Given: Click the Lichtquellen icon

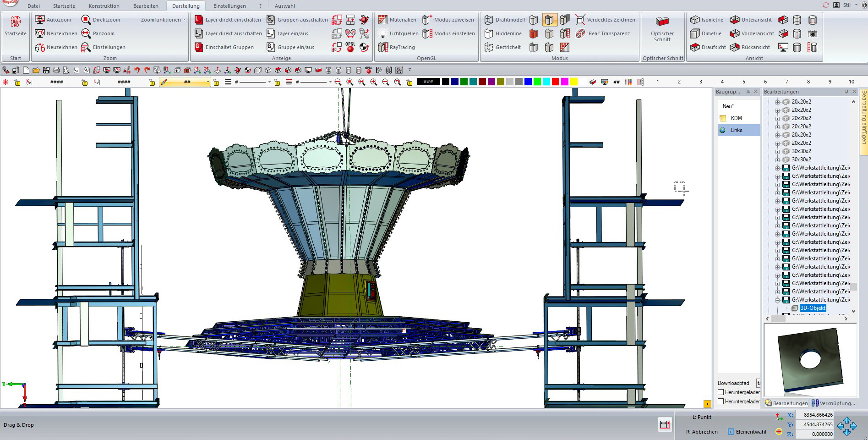Looking at the screenshot, I should click(x=383, y=33).
